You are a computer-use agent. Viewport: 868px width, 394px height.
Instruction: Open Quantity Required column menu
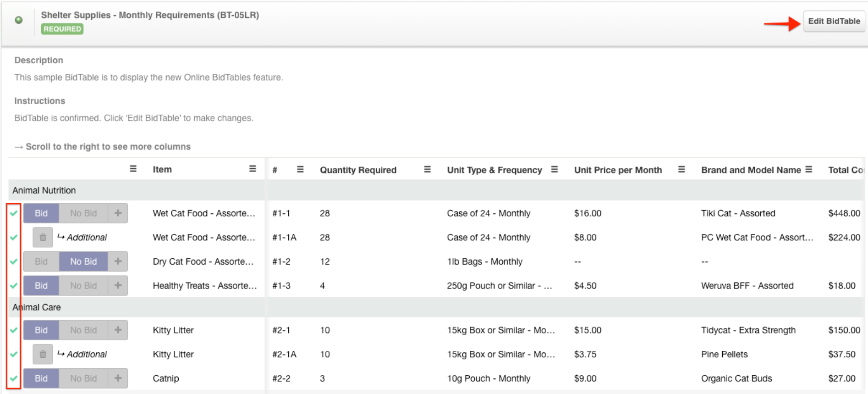point(427,169)
